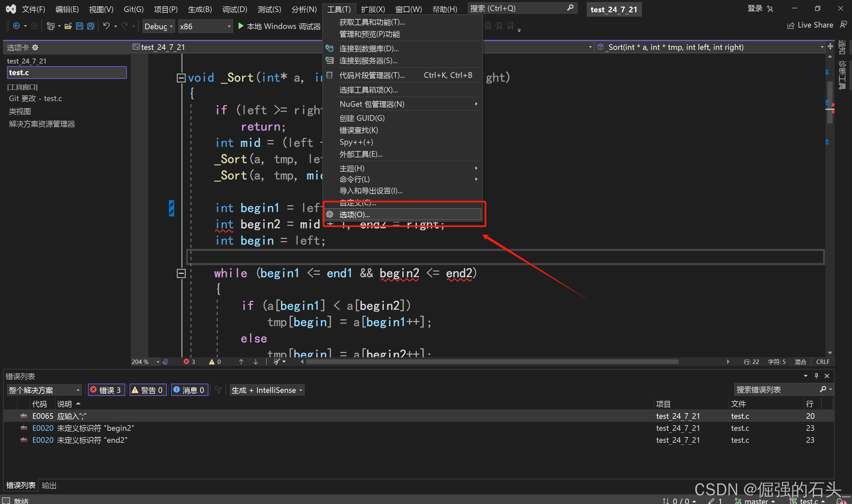Collapse the _Sort function code block
The image size is (852, 504).
[181, 78]
